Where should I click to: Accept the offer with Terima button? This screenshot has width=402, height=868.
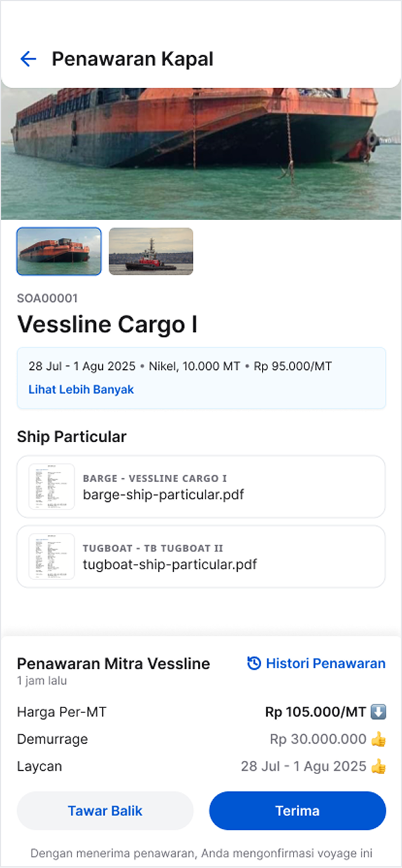[x=297, y=811]
